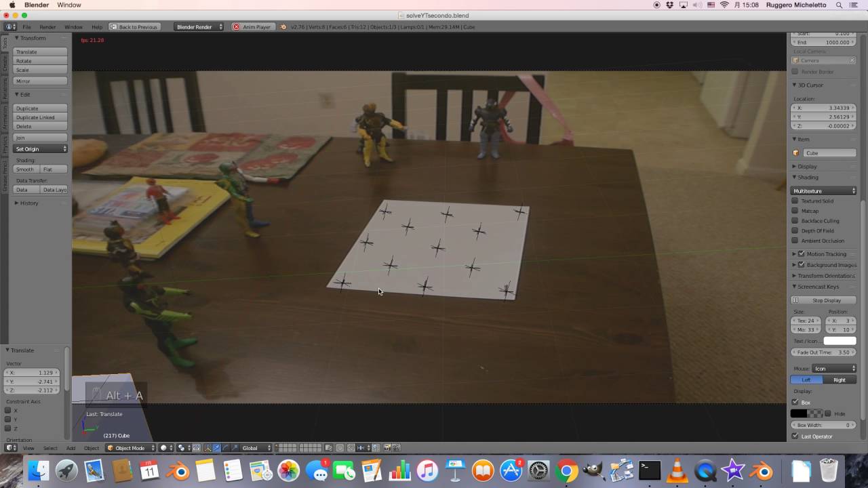The height and width of the screenshot is (488, 868).
Task: Enable Ambient Occlusion checkbox
Action: pos(795,241)
